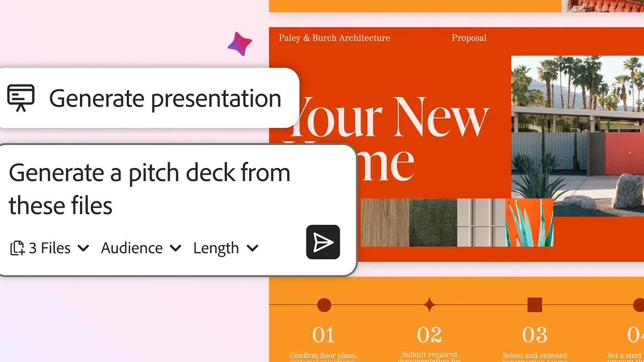Click the send arrow icon to submit prompt
The width and height of the screenshot is (644, 362).
pos(323,242)
